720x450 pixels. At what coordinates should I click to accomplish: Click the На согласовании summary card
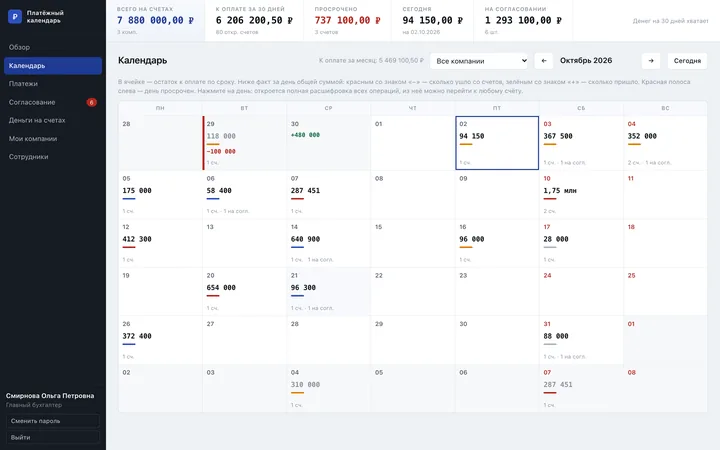click(523, 21)
